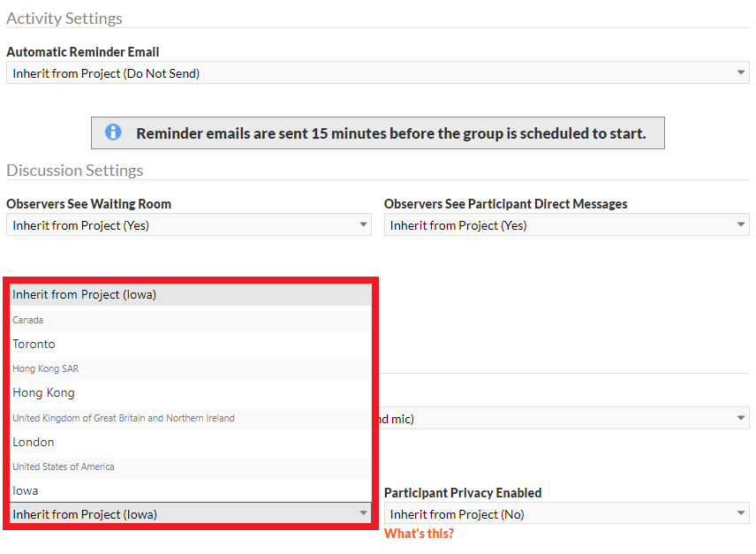Image resolution: width=756 pixels, height=554 pixels.
Task: Open the Automatic Reminder Email dropdown
Action: [377, 72]
